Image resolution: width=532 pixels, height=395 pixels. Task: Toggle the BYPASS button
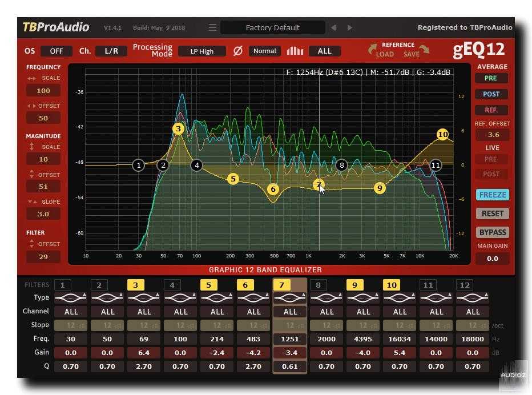coord(493,232)
